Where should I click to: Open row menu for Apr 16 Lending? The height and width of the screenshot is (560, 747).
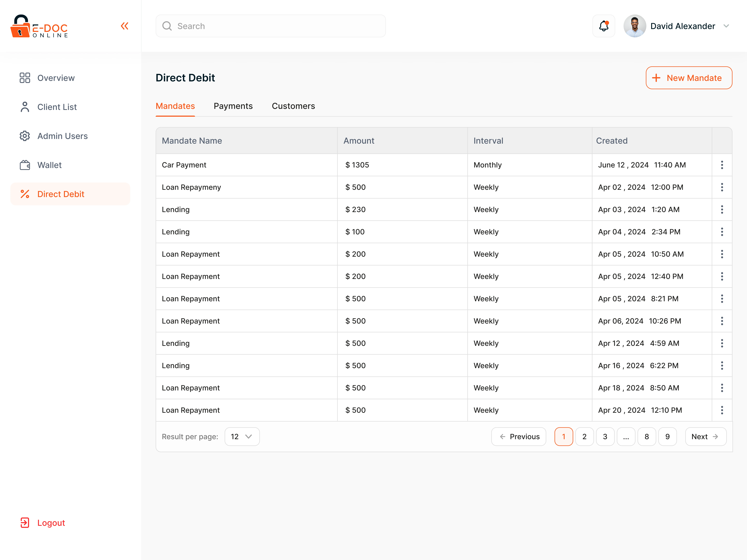coord(722,365)
